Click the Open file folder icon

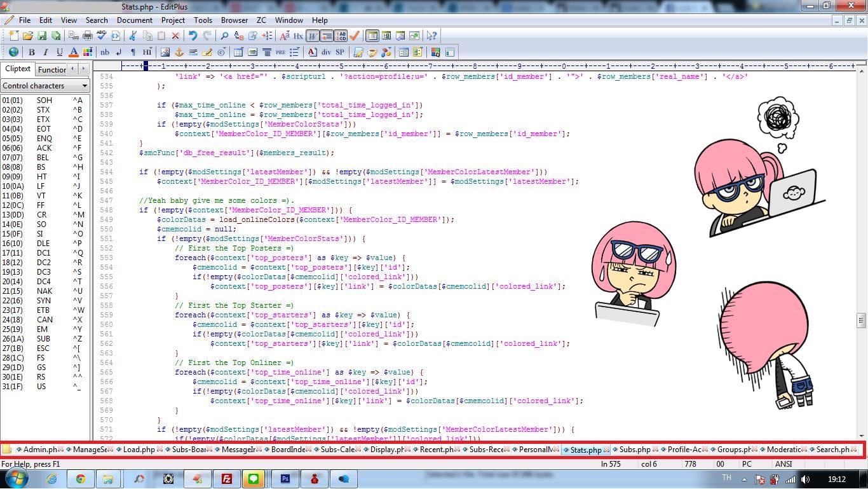(28, 36)
